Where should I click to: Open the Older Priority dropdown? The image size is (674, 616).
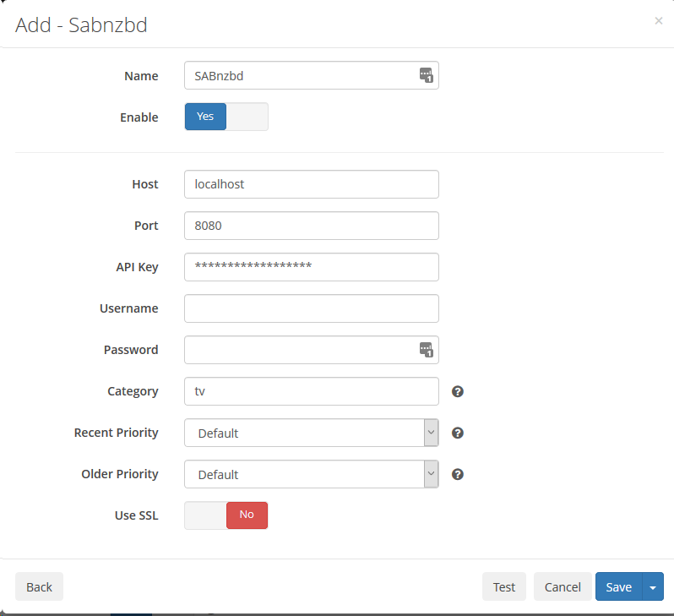coord(311,474)
